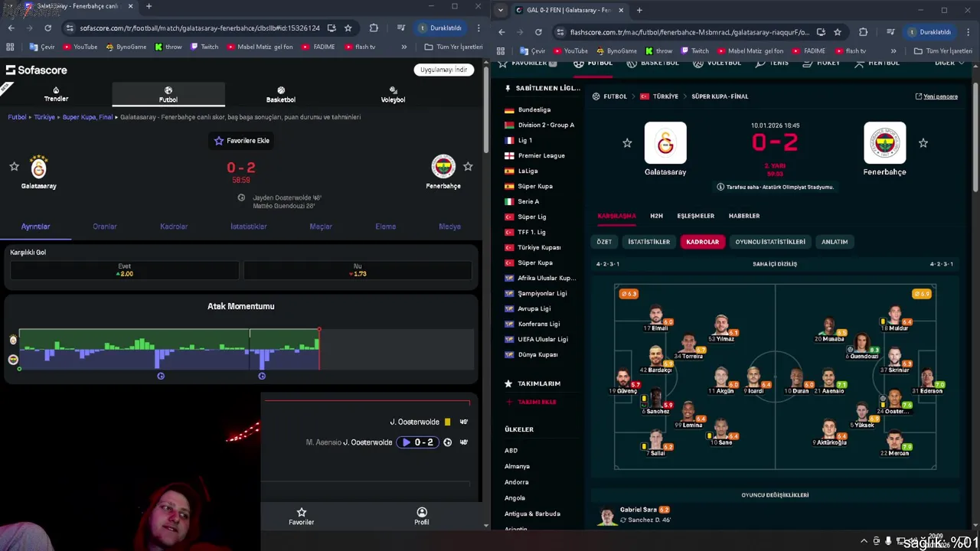Open Medya tab in Sofascore
The height and width of the screenshot is (551, 980).
[x=449, y=227]
